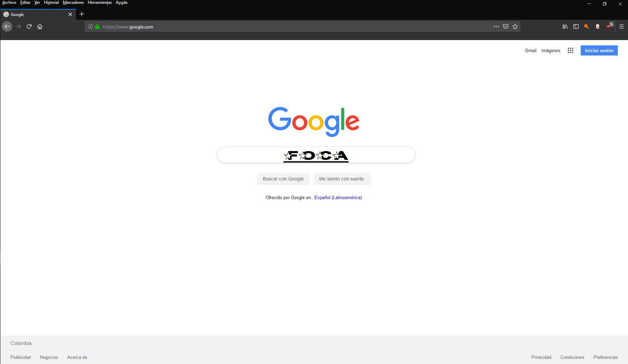Viewport: 628px width, 364px height.
Task: Open the Firefox hamburger menu
Action: [621, 26]
